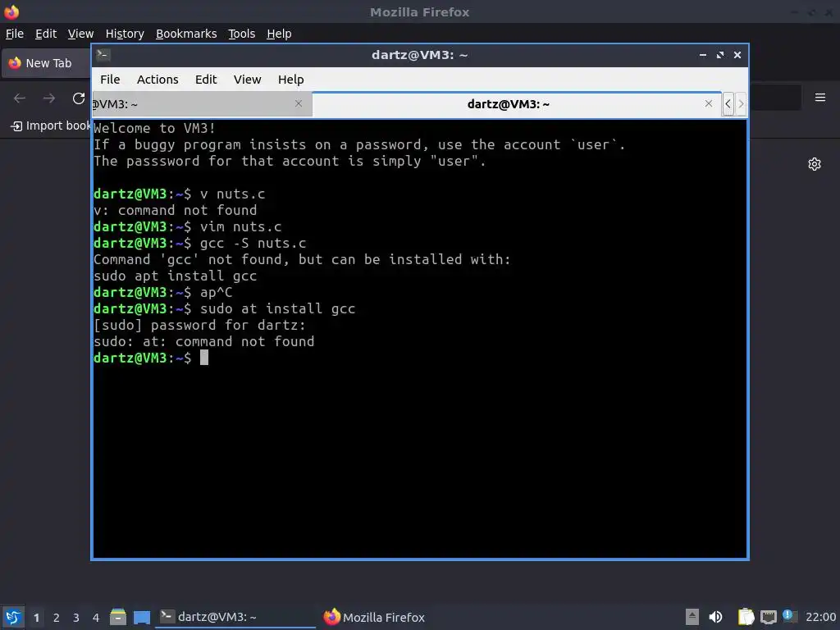
Task: Open the terminal Edit menu
Action: [x=206, y=80]
